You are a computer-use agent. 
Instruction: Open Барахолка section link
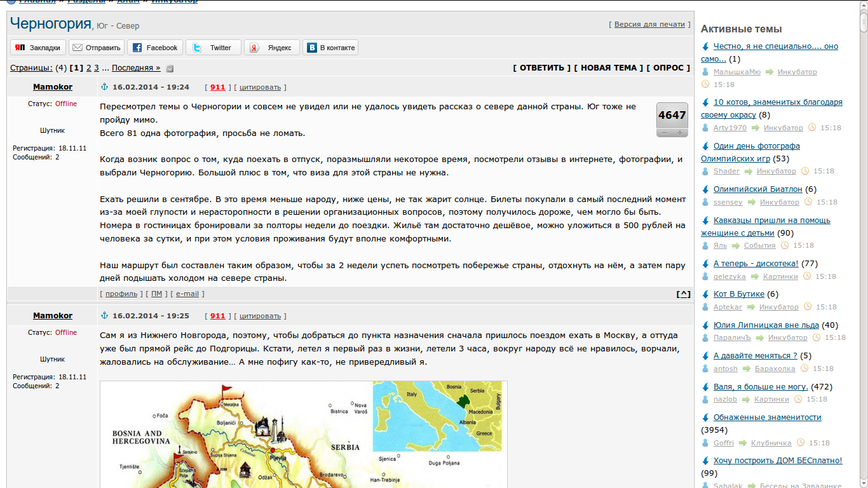[x=775, y=369]
